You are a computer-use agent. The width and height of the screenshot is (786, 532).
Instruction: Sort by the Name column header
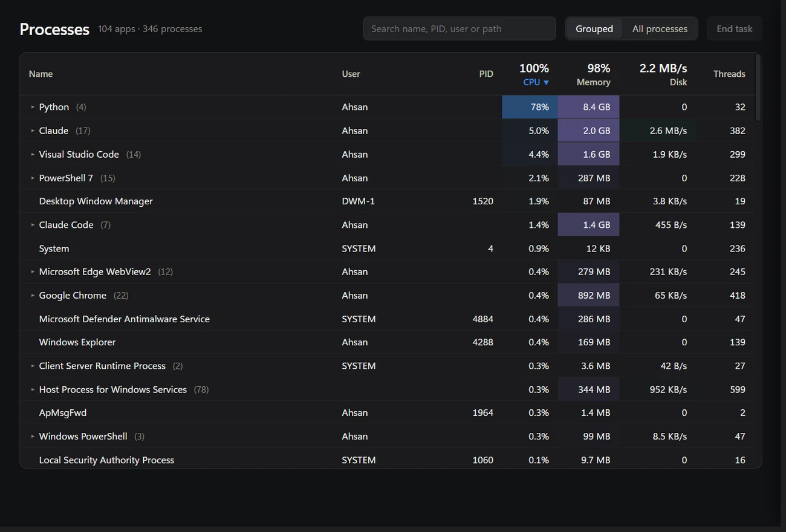pyautogui.click(x=41, y=74)
